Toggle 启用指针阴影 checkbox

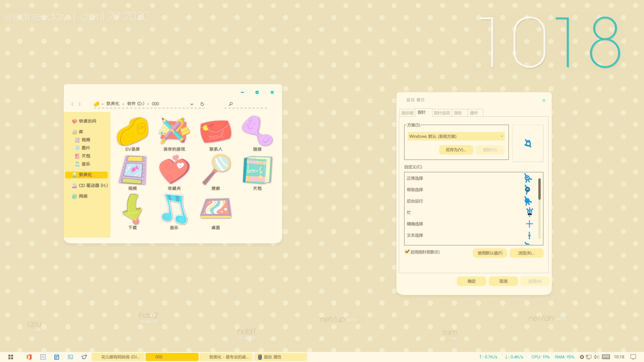coord(407,252)
